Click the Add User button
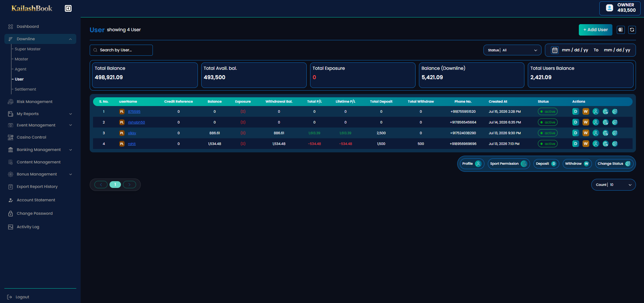This screenshot has height=303, width=644. [595, 30]
